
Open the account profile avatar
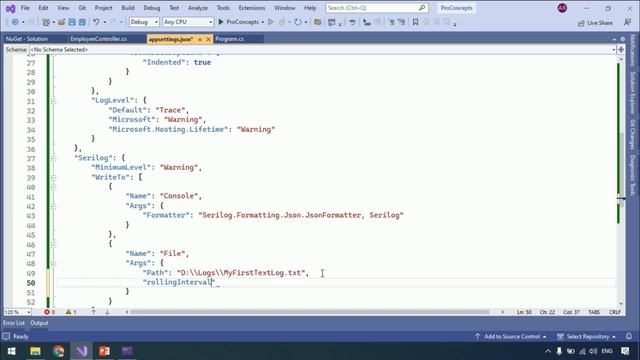click(x=562, y=8)
